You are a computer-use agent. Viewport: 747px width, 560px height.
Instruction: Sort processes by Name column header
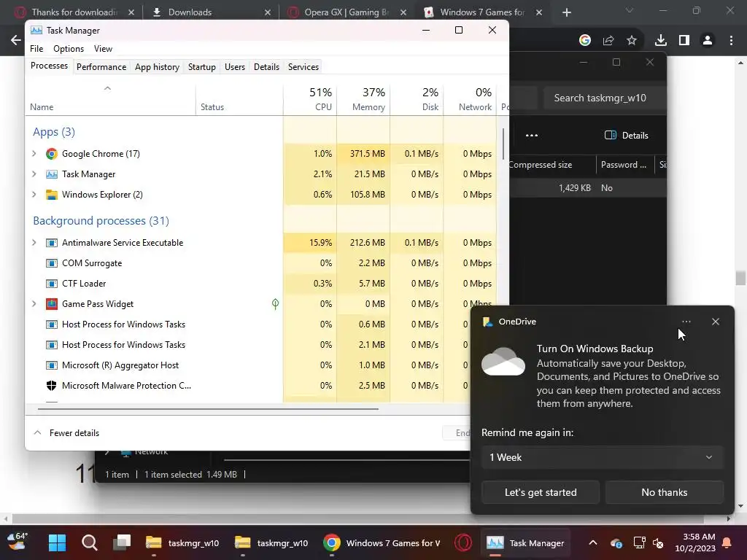click(111, 99)
